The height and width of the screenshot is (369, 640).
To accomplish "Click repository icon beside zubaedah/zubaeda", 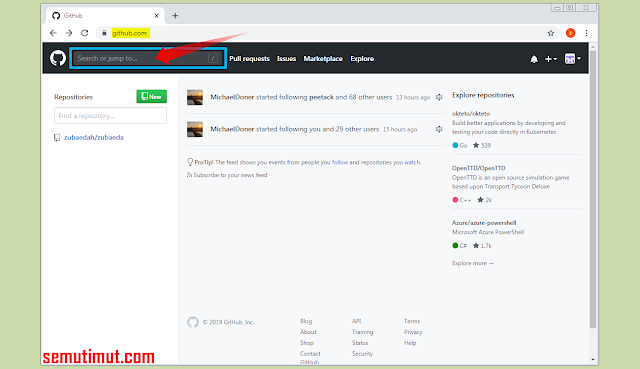I will pyautogui.click(x=57, y=138).
